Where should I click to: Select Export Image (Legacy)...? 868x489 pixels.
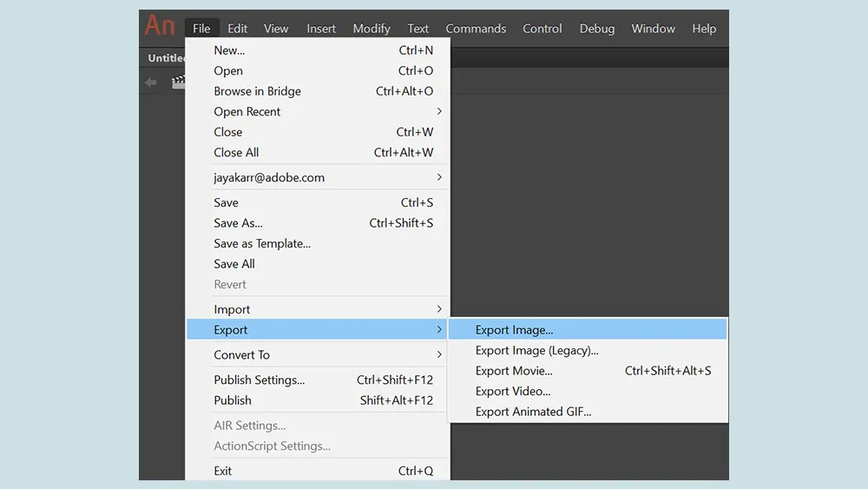tap(588, 351)
